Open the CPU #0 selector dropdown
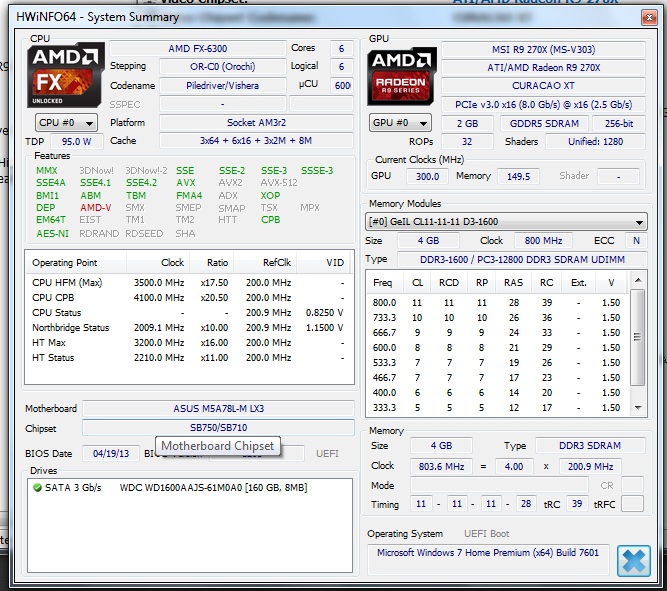Viewport: 667px width, 591px height. pos(66,123)
